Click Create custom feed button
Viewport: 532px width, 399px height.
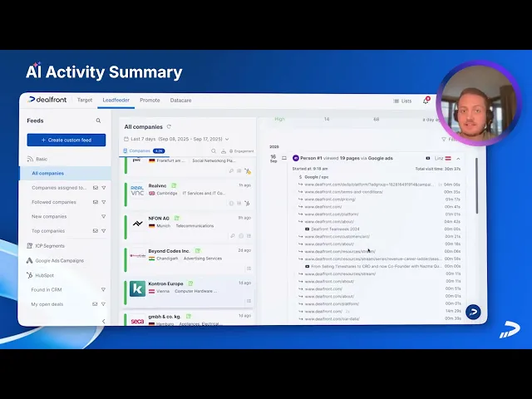66,140
